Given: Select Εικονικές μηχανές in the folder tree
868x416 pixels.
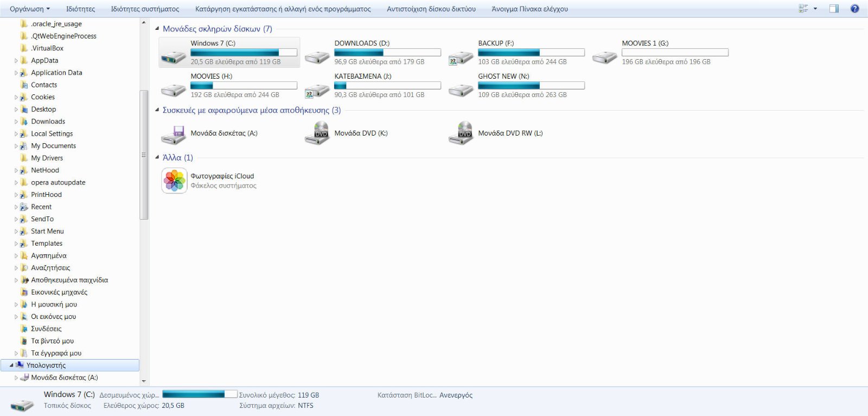Looking at the screenshot, I should (x=59, y=292).
